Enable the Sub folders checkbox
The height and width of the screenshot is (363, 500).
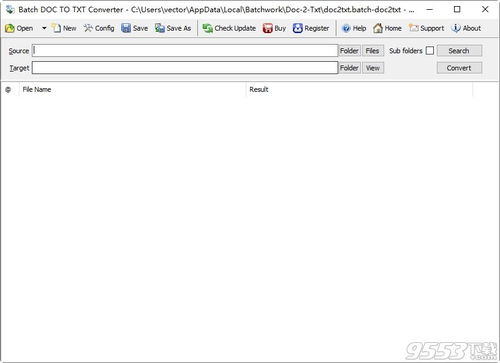tap(430, 51)
